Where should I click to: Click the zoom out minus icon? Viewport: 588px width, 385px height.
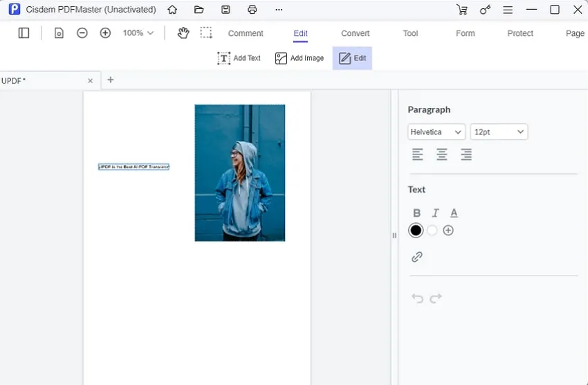(82, 33)
